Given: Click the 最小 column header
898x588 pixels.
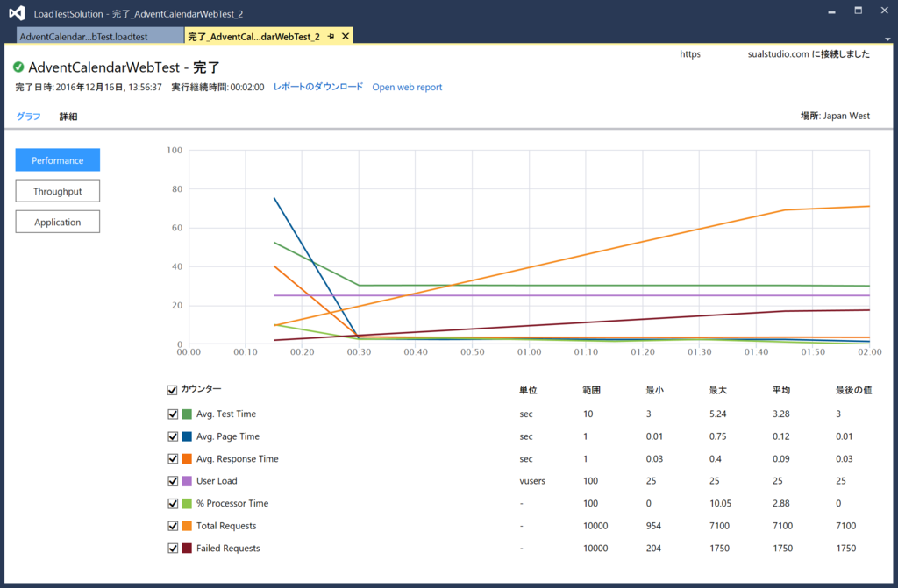Looking at the screenshot, I should tap(654, 390).
